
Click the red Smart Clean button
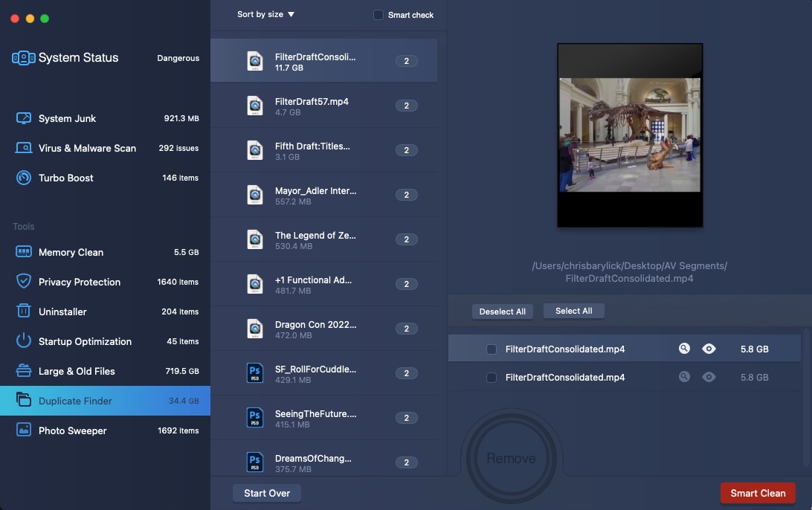758,493
